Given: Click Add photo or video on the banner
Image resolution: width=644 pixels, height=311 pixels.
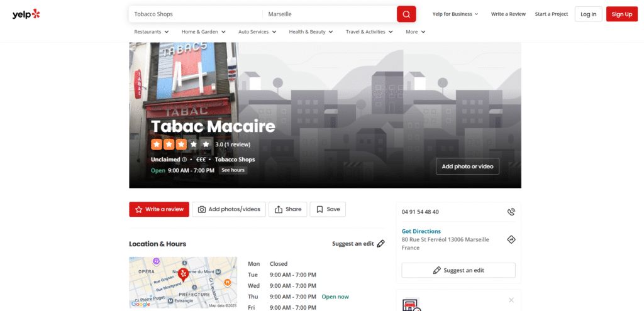Looking at the screenshot, I should pos(467,166).
